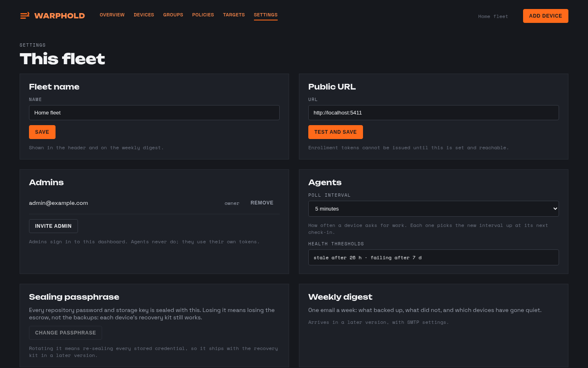Select the Settings tab
Image resolution: width=588 pixels, height=368 pixels.
coord(265,15)
